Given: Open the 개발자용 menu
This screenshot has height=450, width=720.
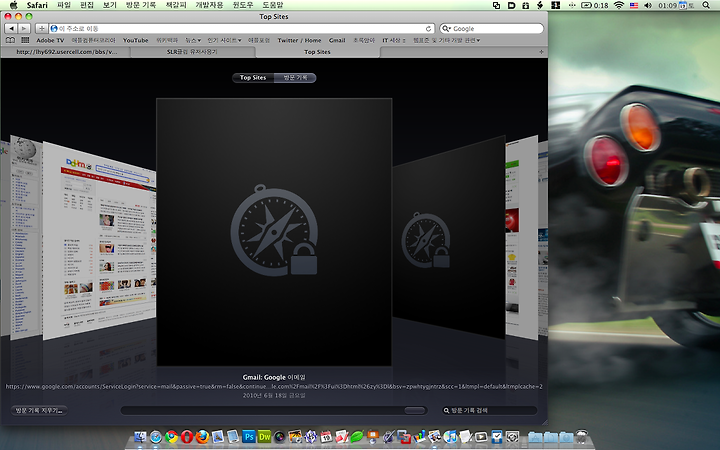Looking at the screenshot, I should point(209,5).
